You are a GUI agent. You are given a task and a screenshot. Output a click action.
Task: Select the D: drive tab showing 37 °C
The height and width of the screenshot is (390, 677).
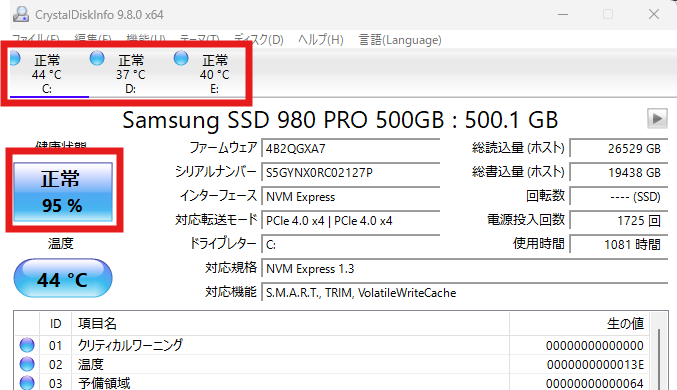point(130,74)
